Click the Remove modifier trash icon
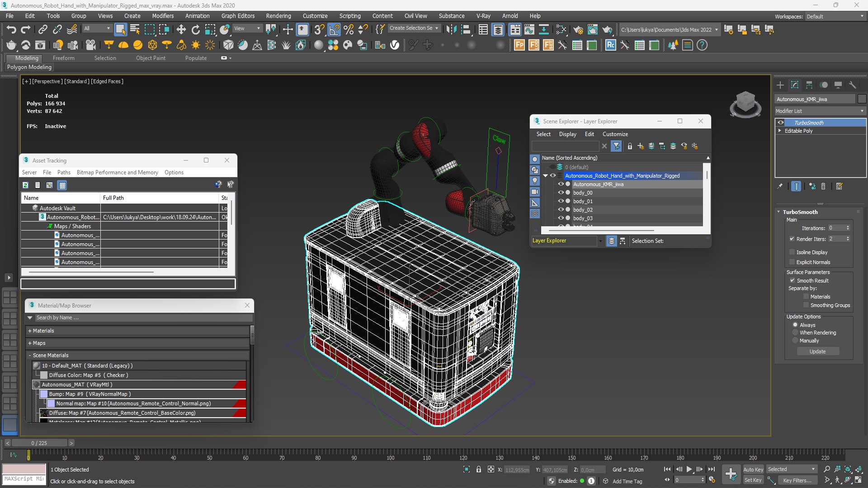The width and height of the screenshot is (868, 488). (x=823, y=186)
